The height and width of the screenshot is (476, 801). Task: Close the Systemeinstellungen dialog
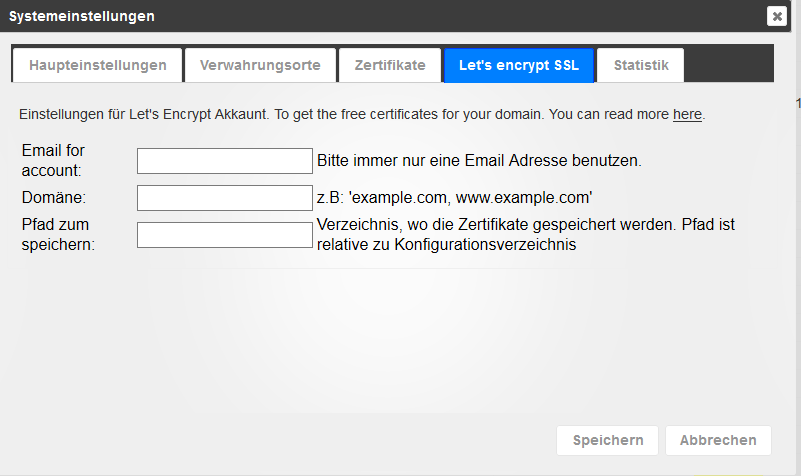[777, 16]
